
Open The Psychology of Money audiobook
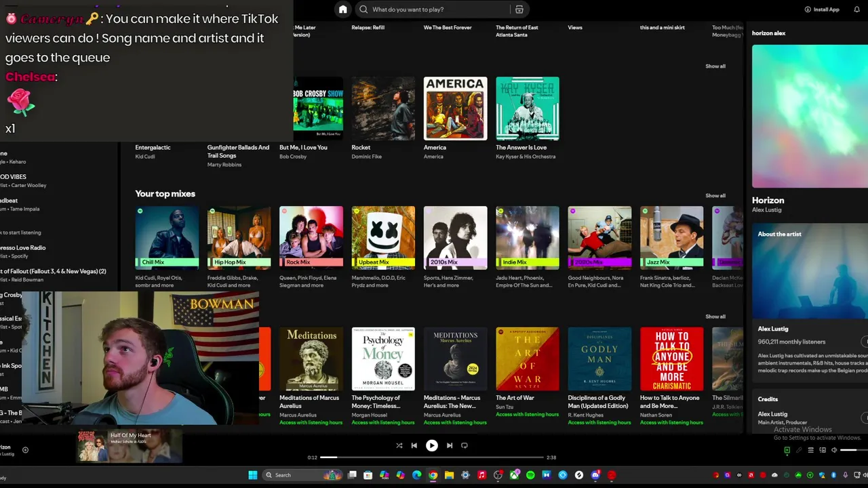point(383,359)
